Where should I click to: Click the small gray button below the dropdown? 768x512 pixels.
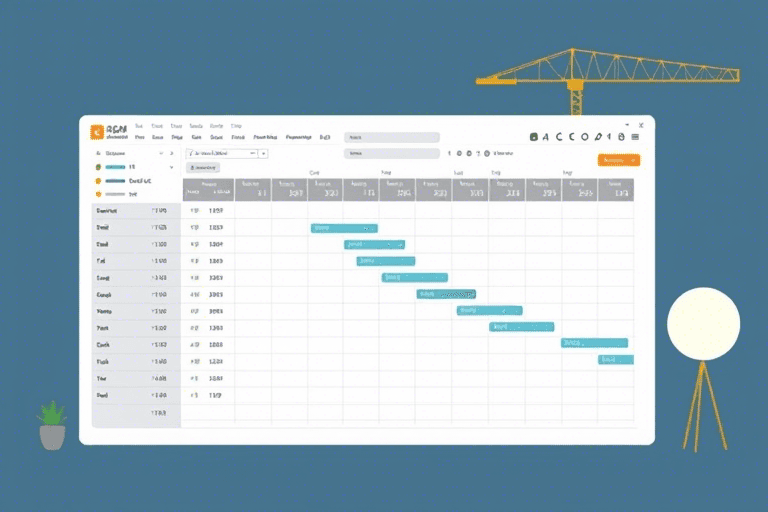[203, 168]
